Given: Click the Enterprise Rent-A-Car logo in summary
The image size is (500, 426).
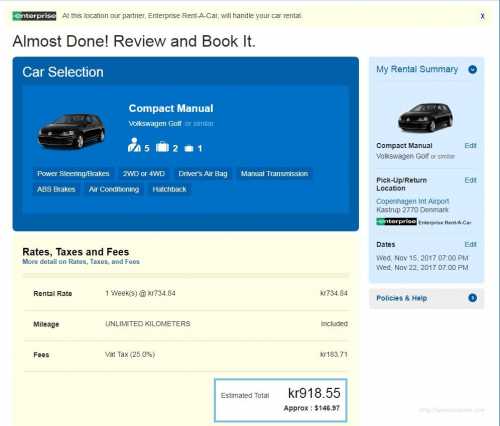Looking at the screenshot, I should [424, 222].
